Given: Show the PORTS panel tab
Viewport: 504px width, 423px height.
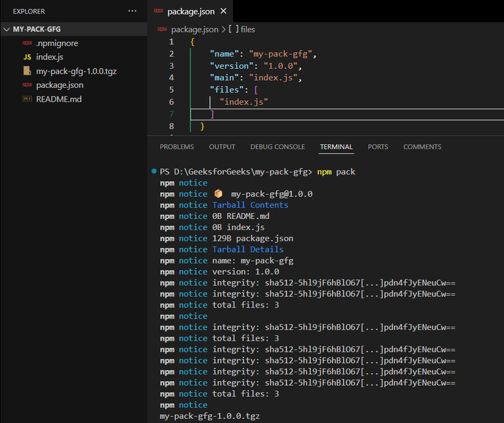Looking at the screenshot, I should coord(378,147).
